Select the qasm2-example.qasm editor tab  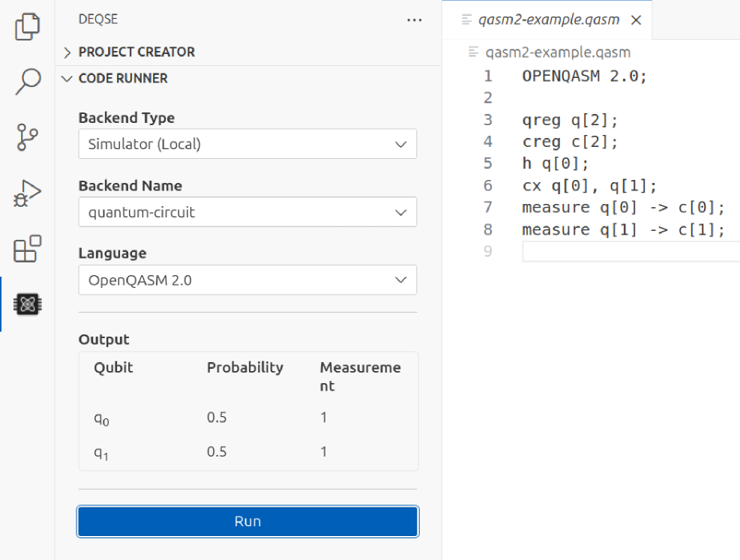[x=549, y=20]
